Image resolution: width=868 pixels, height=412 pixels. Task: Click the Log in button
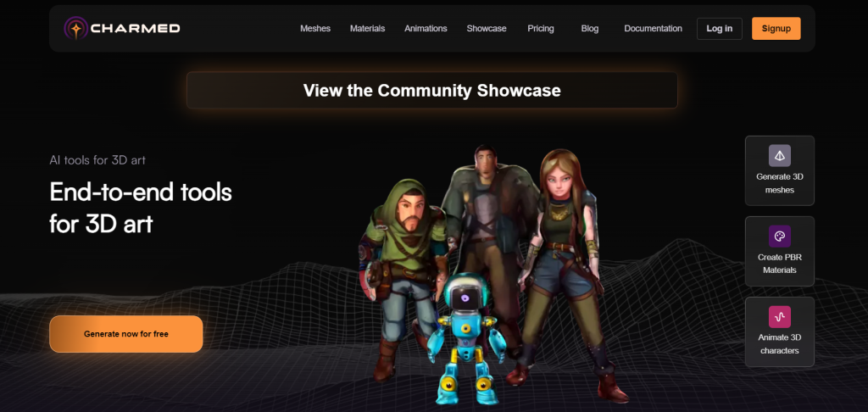pos(719,29)
